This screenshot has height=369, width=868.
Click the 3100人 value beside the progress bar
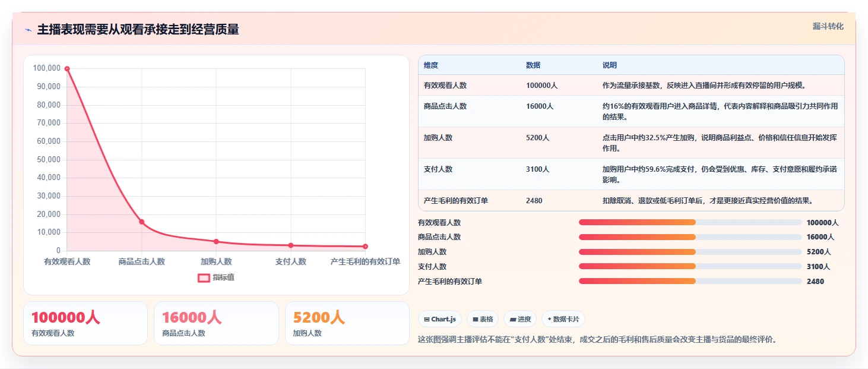pos(819,267)
